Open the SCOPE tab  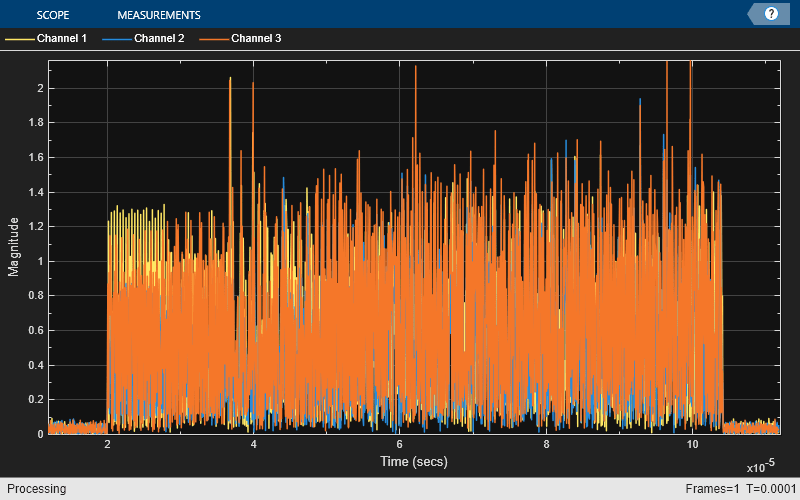click(53, 15)
